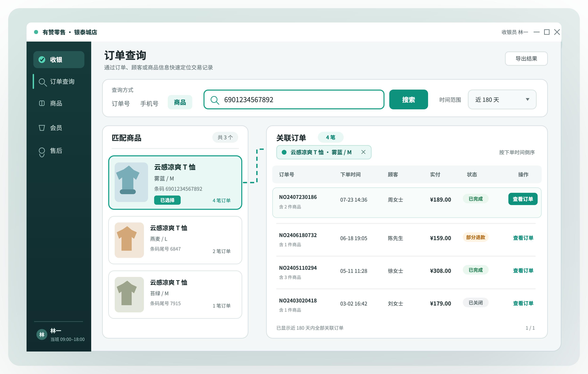Image resolution: width=588 pixels, height=374 pixels.
Task: Click the 会员 sidebar icon
Action: click(x=42, y=128)
